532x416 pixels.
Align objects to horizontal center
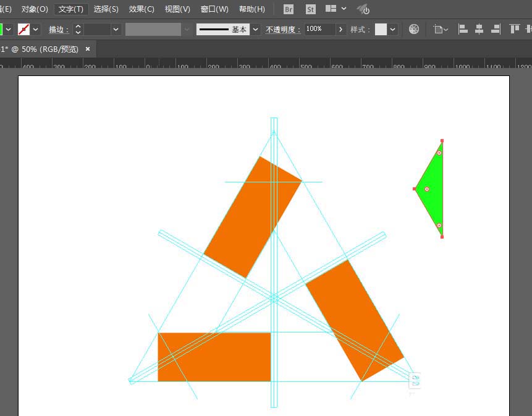point(479,29)
